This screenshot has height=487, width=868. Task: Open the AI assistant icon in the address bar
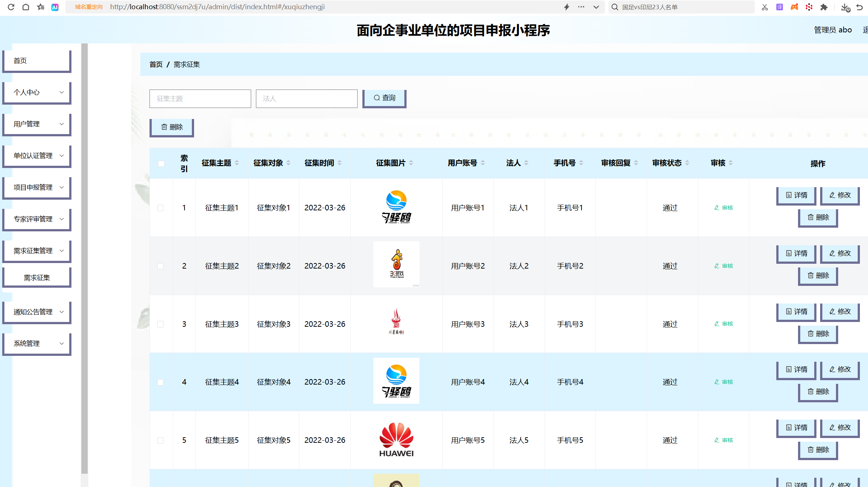coord(55,7)
